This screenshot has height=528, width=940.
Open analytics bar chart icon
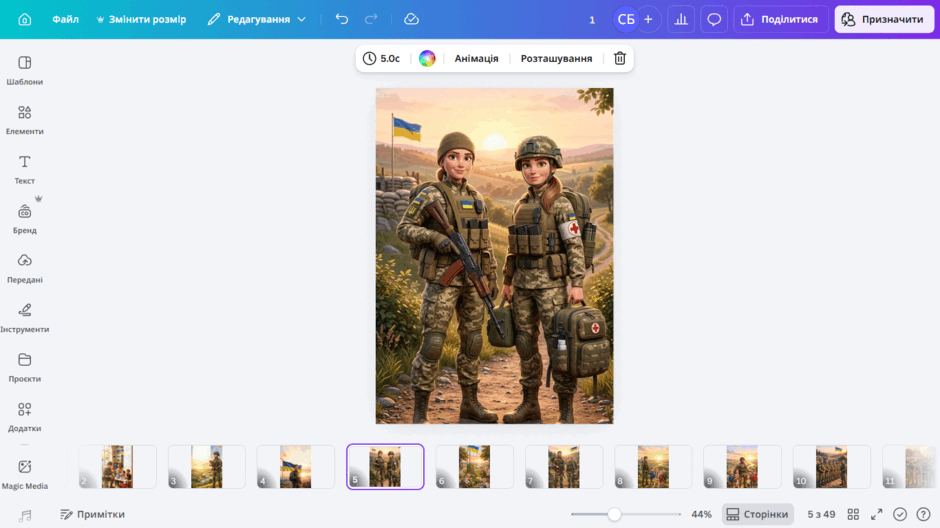click(x=681, y=19)
